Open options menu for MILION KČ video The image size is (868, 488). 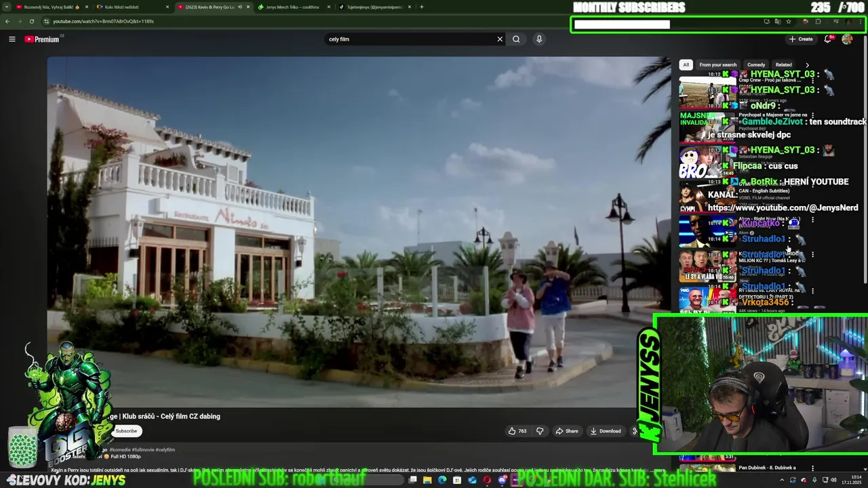point(812,255)
